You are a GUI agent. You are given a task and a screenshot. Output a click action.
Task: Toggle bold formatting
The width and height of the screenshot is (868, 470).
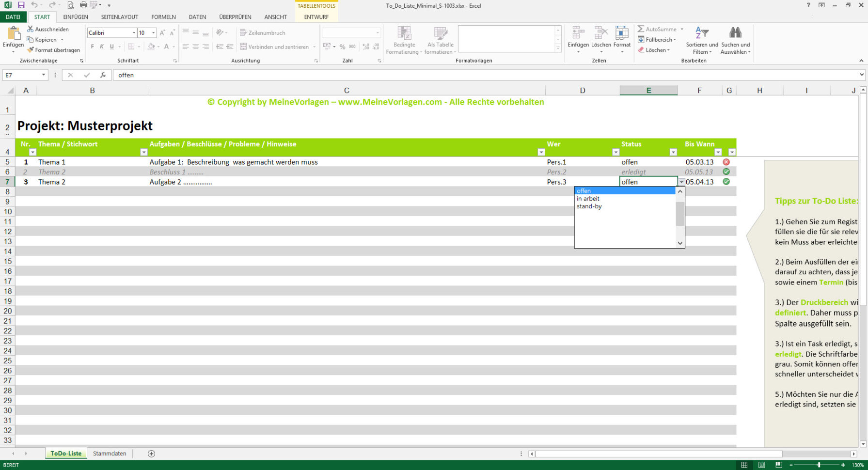tap(92, 47)
